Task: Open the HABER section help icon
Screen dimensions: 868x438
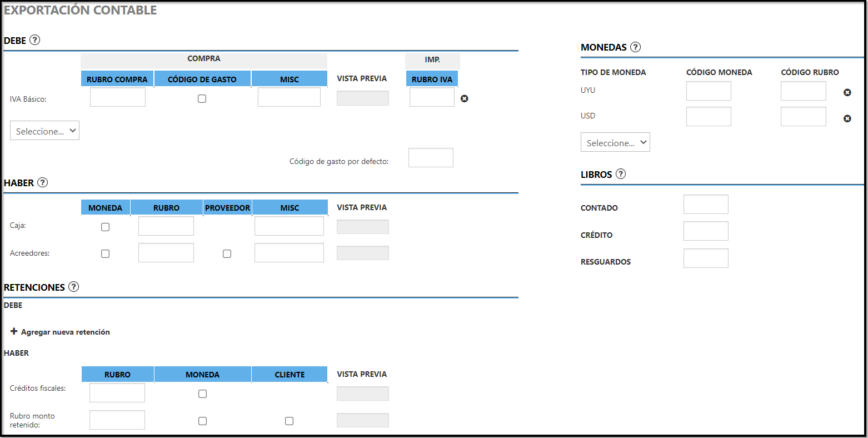Action: (x=42, y=182)
